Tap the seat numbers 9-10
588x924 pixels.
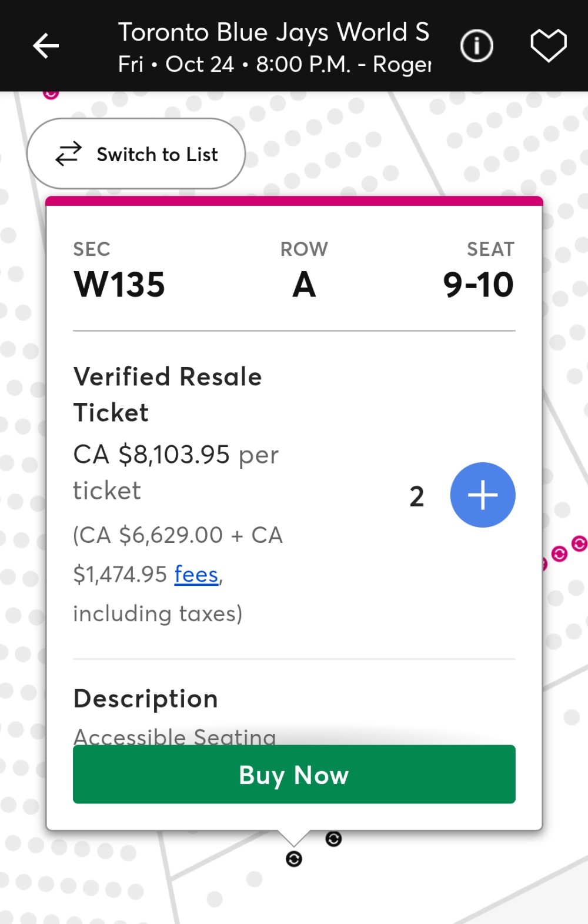coord(478,285)
